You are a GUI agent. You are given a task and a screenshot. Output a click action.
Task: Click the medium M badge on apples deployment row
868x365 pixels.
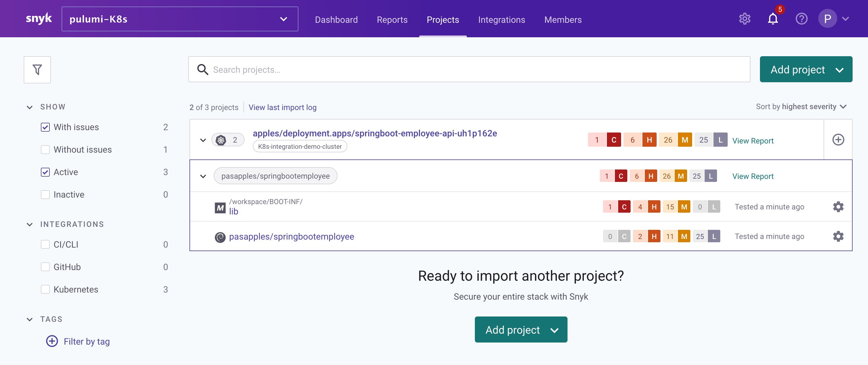pyautogui.click(x=685, y=140)
